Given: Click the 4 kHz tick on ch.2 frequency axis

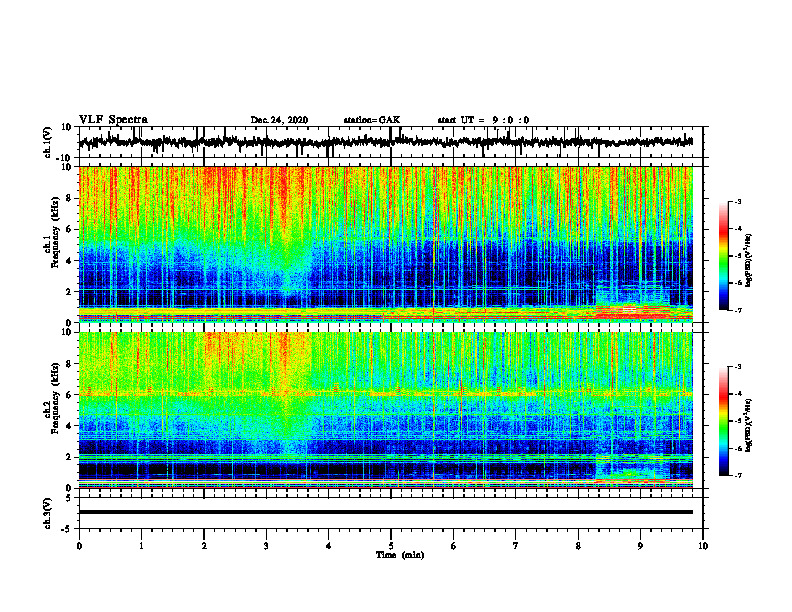Looking at the screenshot, I should point(70,426).
